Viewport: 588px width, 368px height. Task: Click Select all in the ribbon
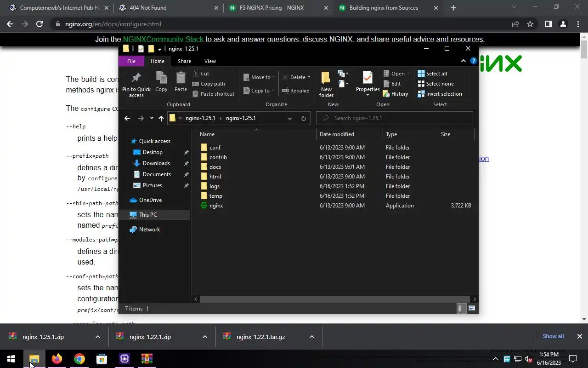pyautogui.click(x=432, y=74)
